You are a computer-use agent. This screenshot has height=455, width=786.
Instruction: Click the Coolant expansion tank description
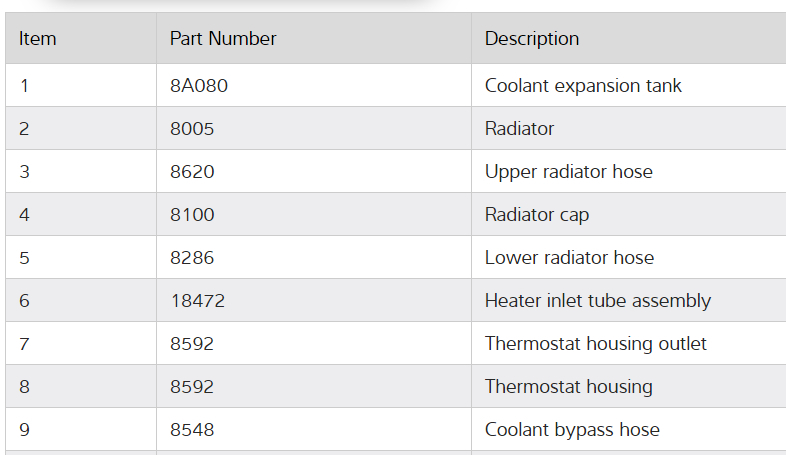pos(583,86)
